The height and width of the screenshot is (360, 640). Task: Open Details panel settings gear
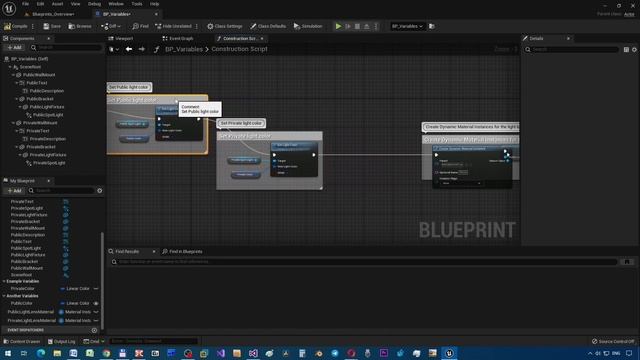(x=634, y=49)
